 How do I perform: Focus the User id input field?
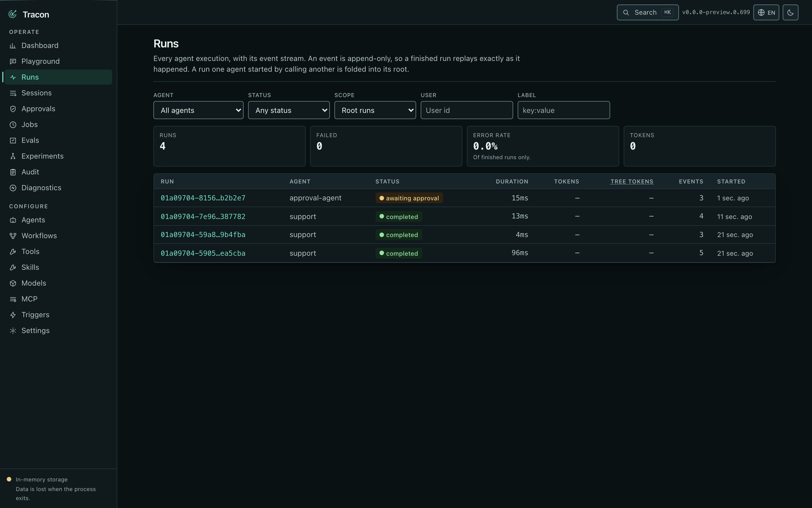click(466, 110)
